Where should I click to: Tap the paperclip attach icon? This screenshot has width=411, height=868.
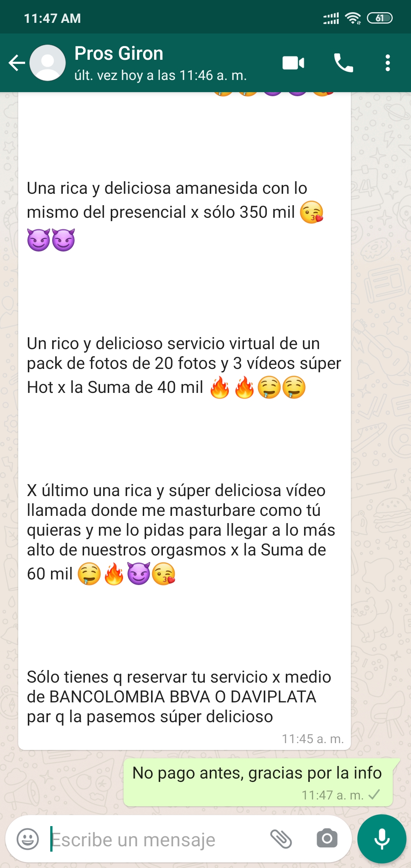[281, 839]
